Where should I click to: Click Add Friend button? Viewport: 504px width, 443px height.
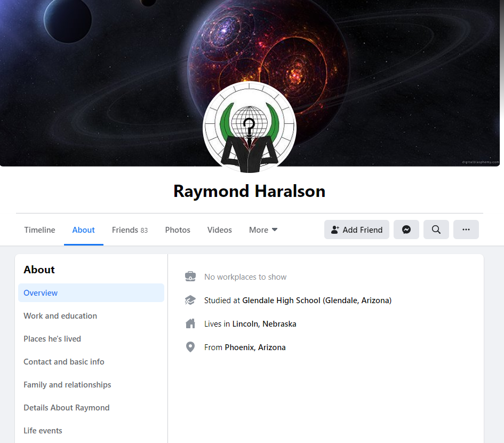pos(356,230)
